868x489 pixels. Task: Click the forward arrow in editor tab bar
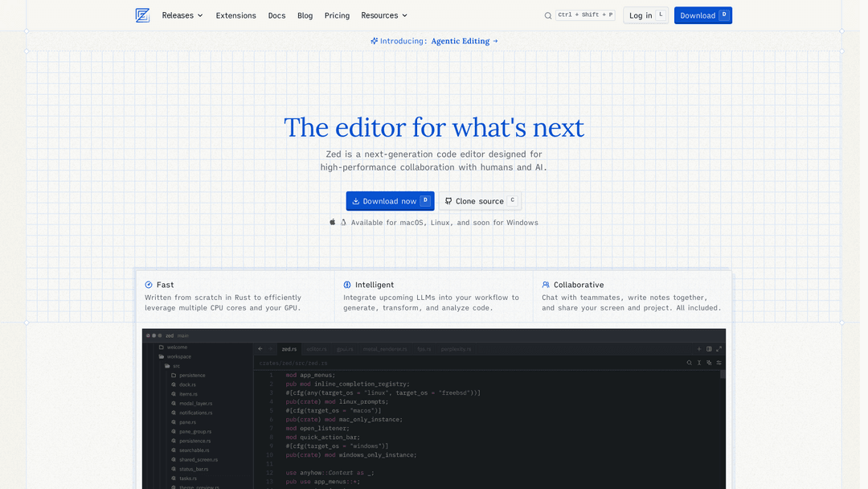271,349
